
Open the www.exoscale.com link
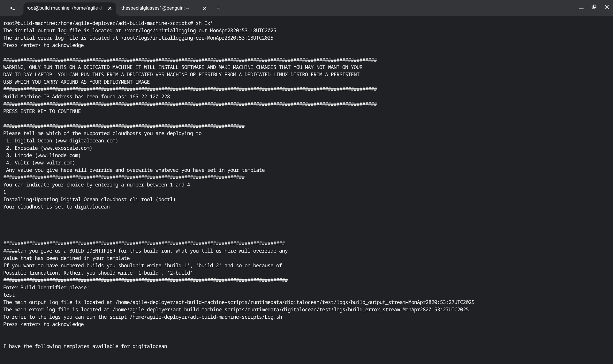click(x=66, y=148)
